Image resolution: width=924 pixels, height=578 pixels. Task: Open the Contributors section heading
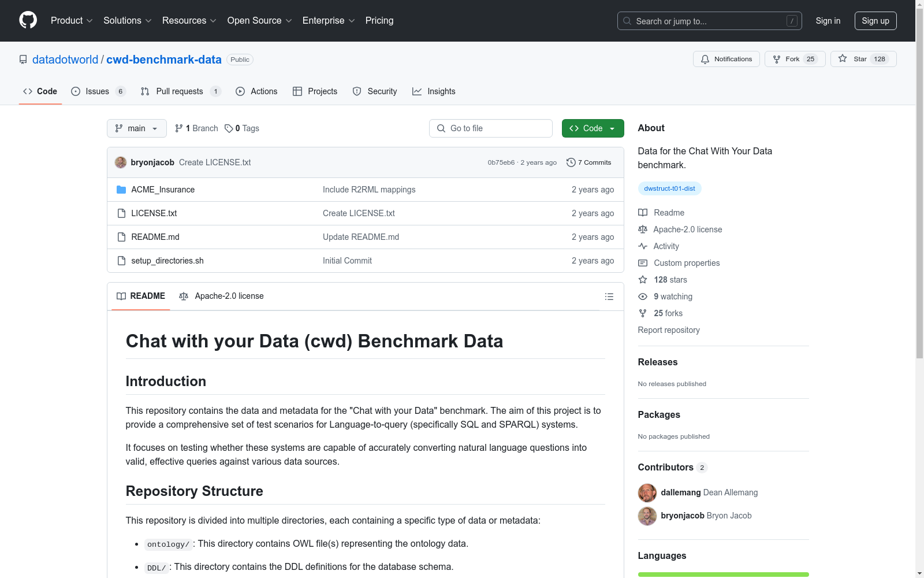click(x=673, y=467)
